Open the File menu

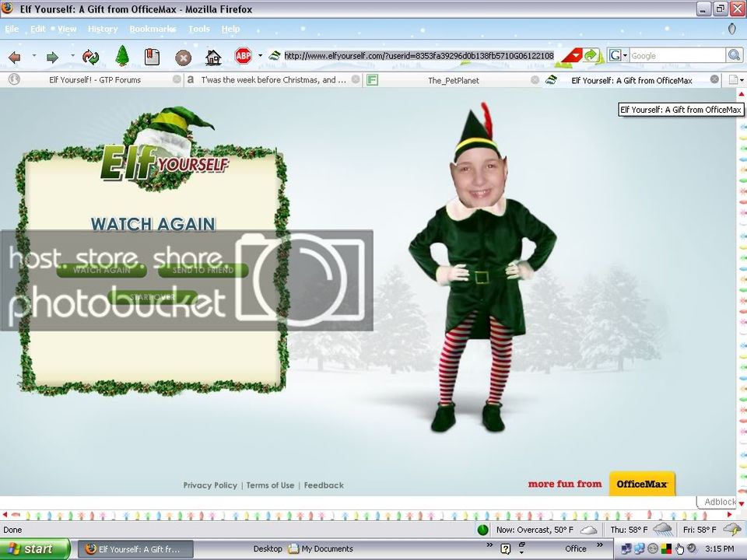12,29
